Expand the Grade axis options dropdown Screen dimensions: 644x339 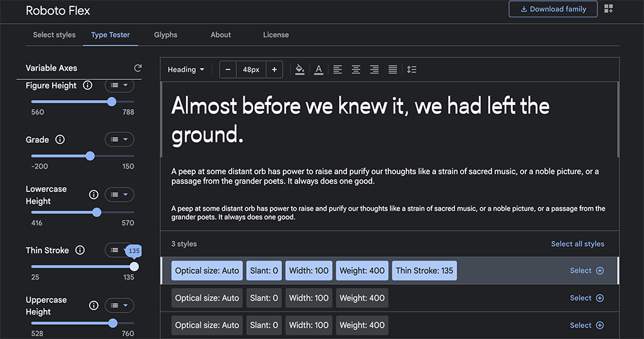(119, 139)
